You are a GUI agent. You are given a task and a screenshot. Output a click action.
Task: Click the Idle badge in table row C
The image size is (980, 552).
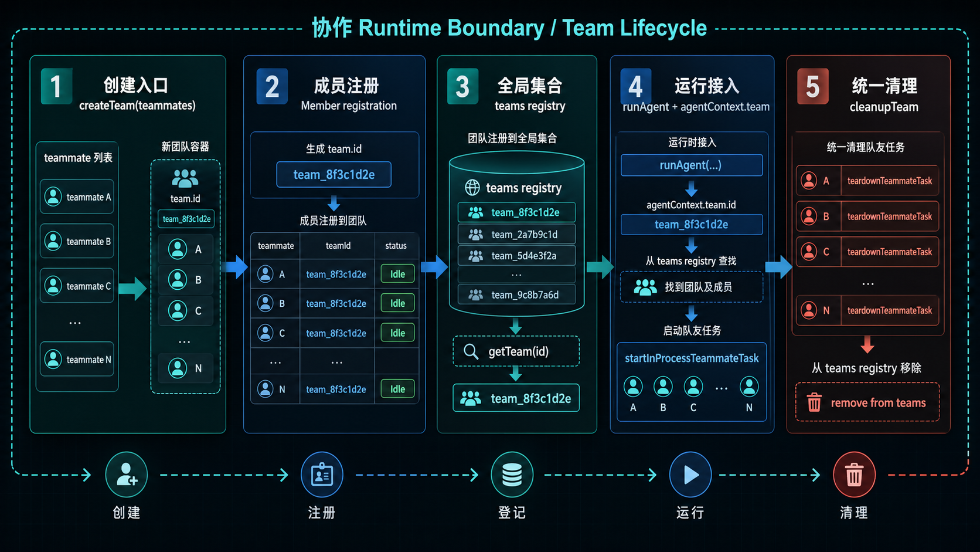(397, 333)
